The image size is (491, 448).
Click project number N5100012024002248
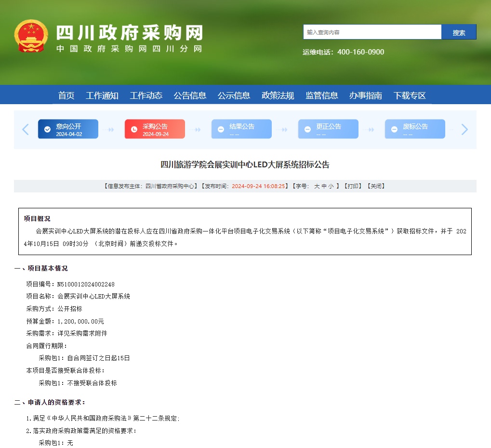coord(86,284)
